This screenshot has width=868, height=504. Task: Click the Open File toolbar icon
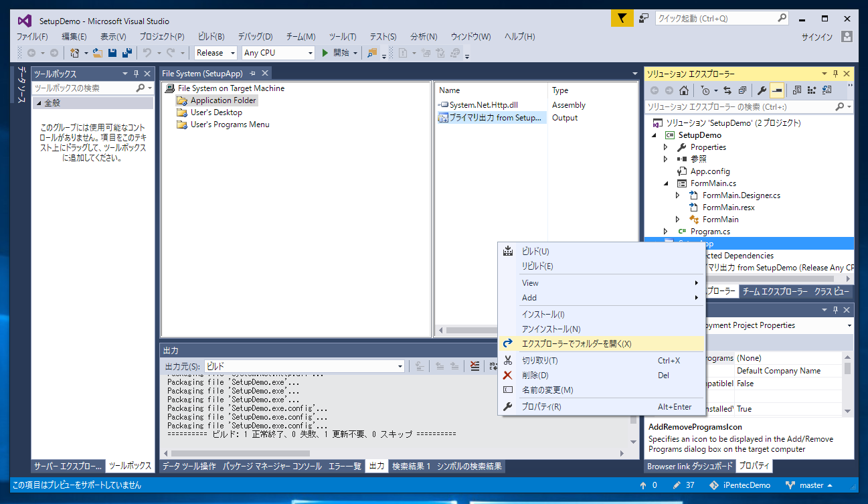(x=98, y=53)
